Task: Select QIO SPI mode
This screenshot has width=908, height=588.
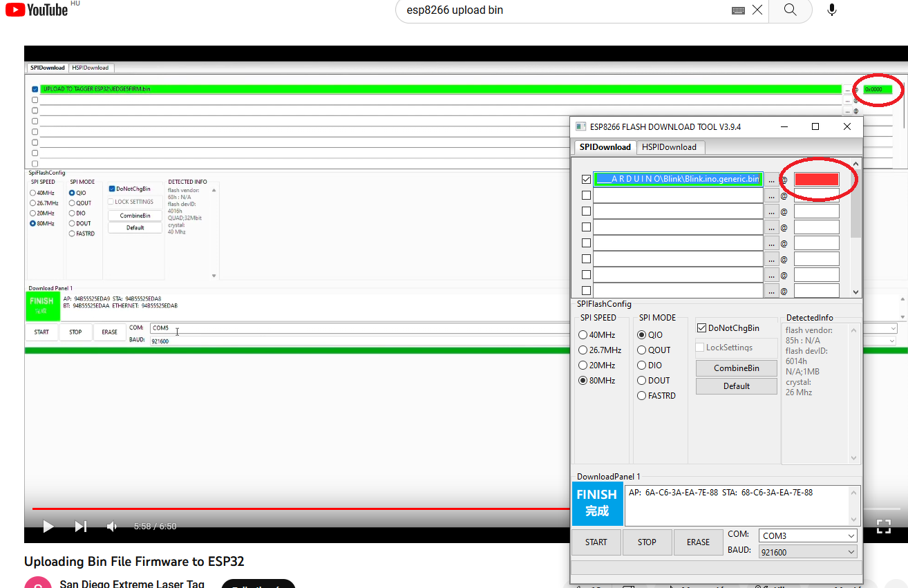Action: [x=650, y=335]
